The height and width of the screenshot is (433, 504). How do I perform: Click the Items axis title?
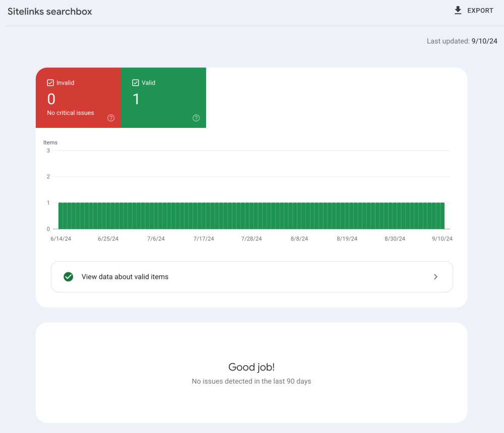tap(50, 142)
